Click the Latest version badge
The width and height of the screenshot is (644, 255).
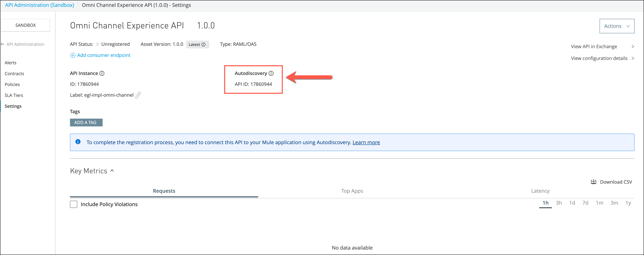(x=197, y=44)
